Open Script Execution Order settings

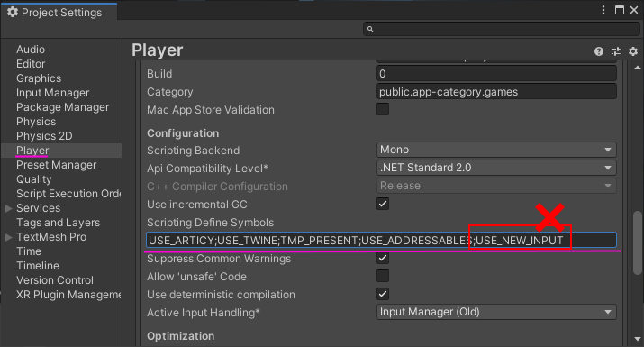point(68,194)
